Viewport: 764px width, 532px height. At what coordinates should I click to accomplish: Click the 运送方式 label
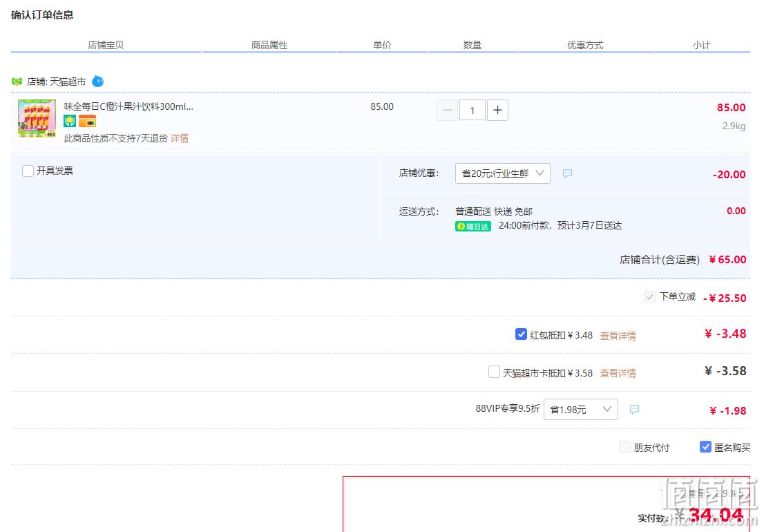coord(419,211)
